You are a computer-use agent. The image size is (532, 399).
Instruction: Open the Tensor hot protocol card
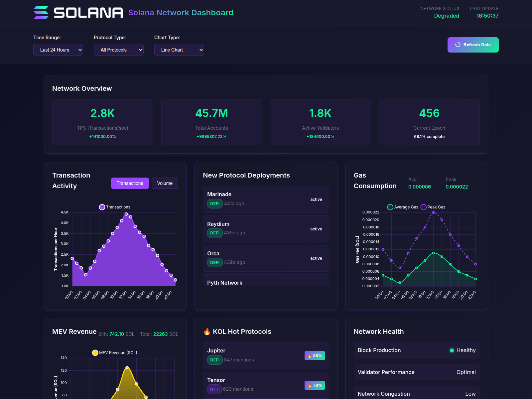coord(266,385)
